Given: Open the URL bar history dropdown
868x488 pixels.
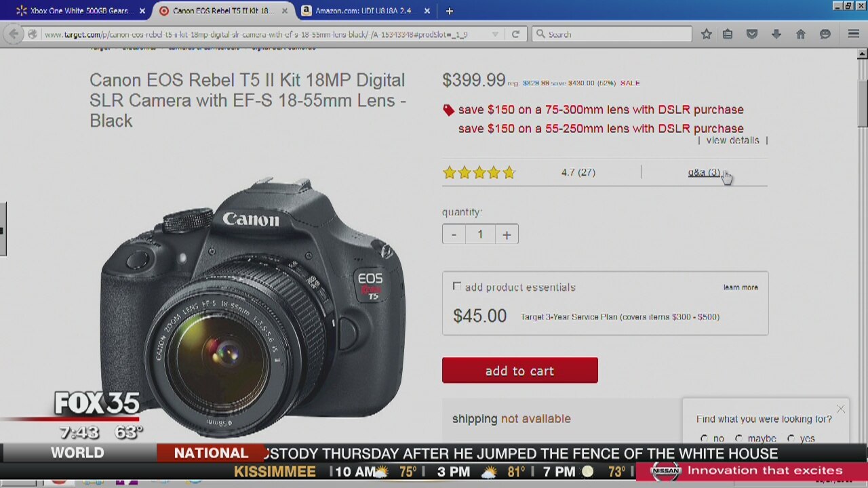Looking at the screenshot, I should coord(495,34).
